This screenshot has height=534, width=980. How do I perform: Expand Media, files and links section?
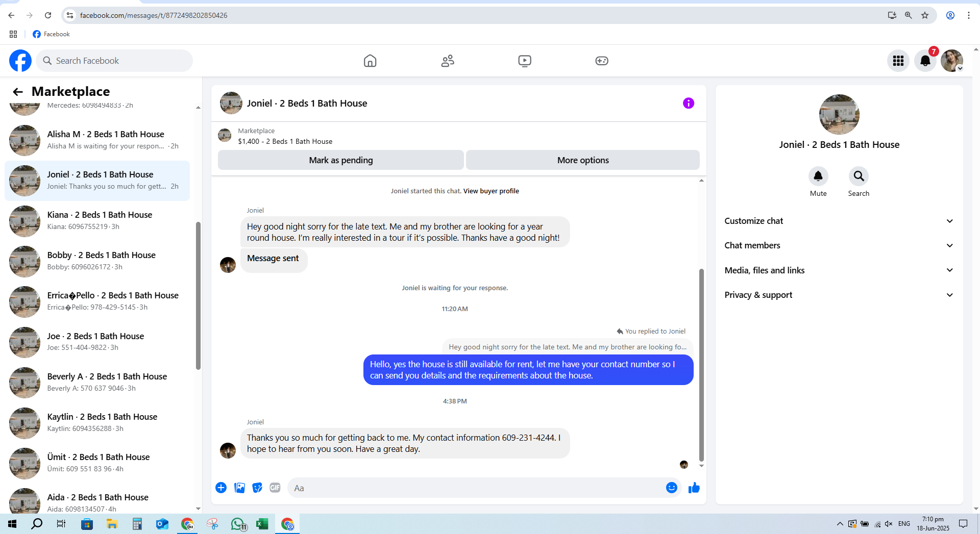click(x=839, y=270)
